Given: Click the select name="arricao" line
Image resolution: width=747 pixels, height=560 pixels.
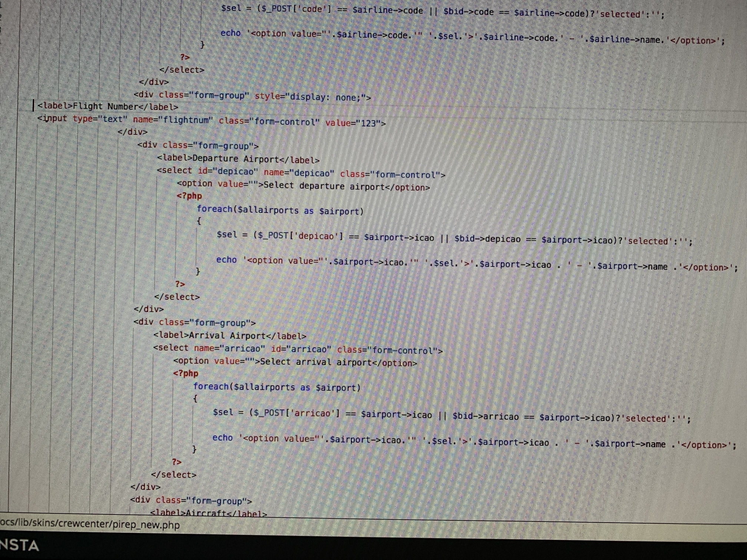Looking at the screenshot, I should [298, 349].
